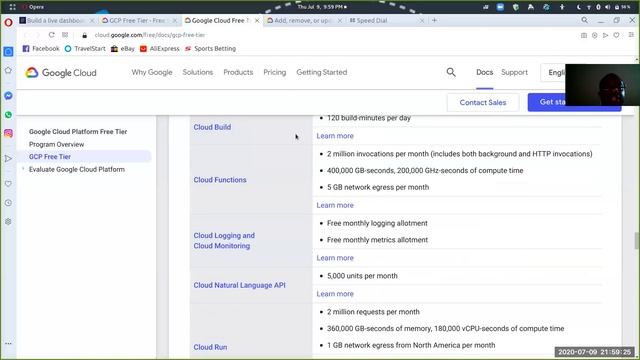Open the Sports Betting bookmark
Image resolution: width=640 pixels, height=360 pixels.
[210, 49]
